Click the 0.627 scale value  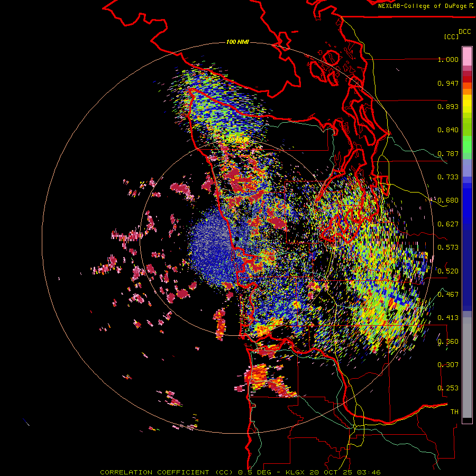(x=448, y=224)
